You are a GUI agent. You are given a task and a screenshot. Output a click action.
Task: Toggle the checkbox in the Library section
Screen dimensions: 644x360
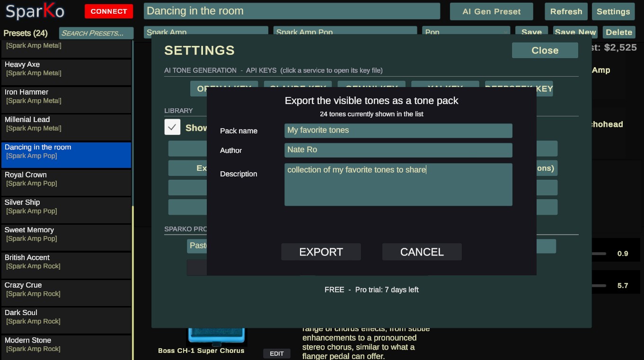(x=172, y=127)
